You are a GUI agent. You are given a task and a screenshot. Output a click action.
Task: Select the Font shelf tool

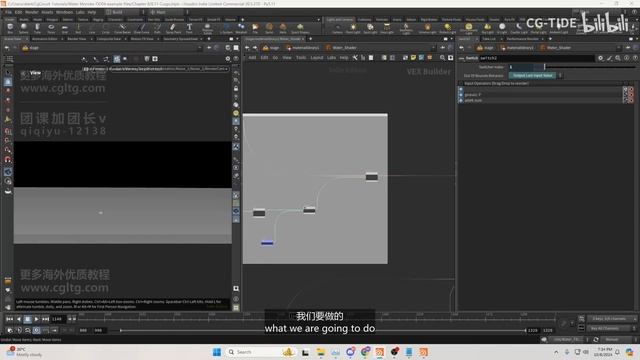189,28
